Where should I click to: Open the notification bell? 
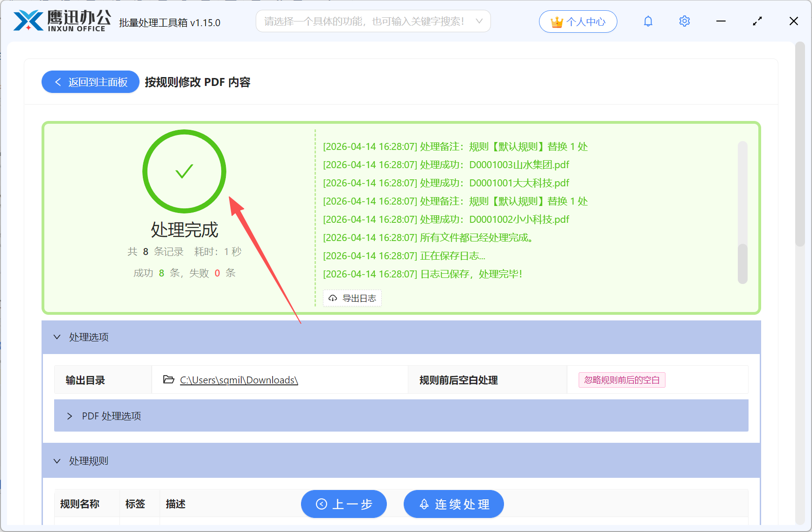648,21
